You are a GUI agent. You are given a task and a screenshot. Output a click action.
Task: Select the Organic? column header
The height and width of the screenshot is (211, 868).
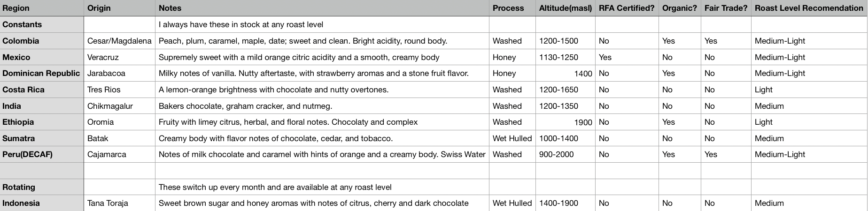coord(680,8)
